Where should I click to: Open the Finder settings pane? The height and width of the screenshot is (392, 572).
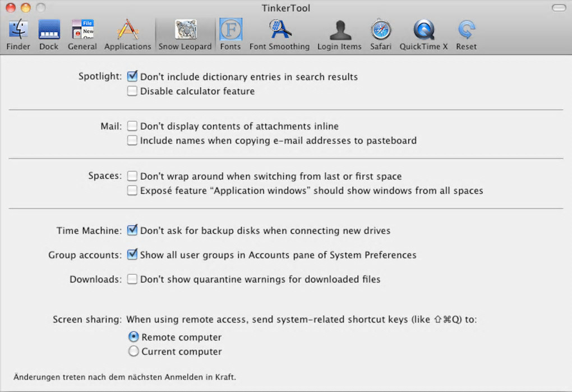click(x=19, y=35)
